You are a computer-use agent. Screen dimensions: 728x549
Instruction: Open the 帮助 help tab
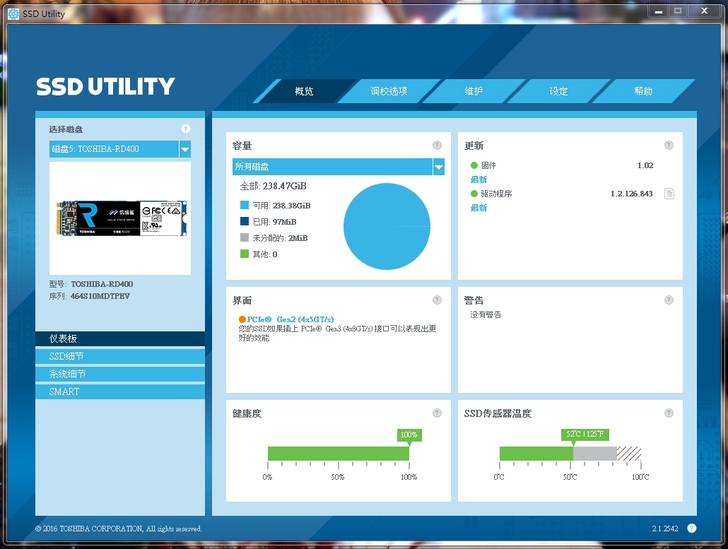click(x=644, y=91)
